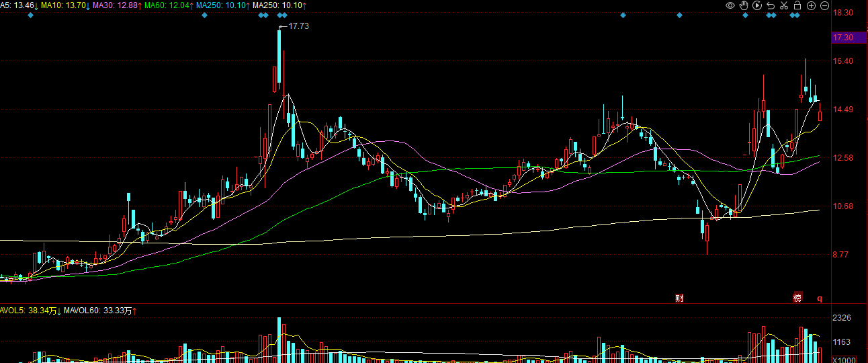Start the circular play replay icon
The image size is (868, 363).
757,5
